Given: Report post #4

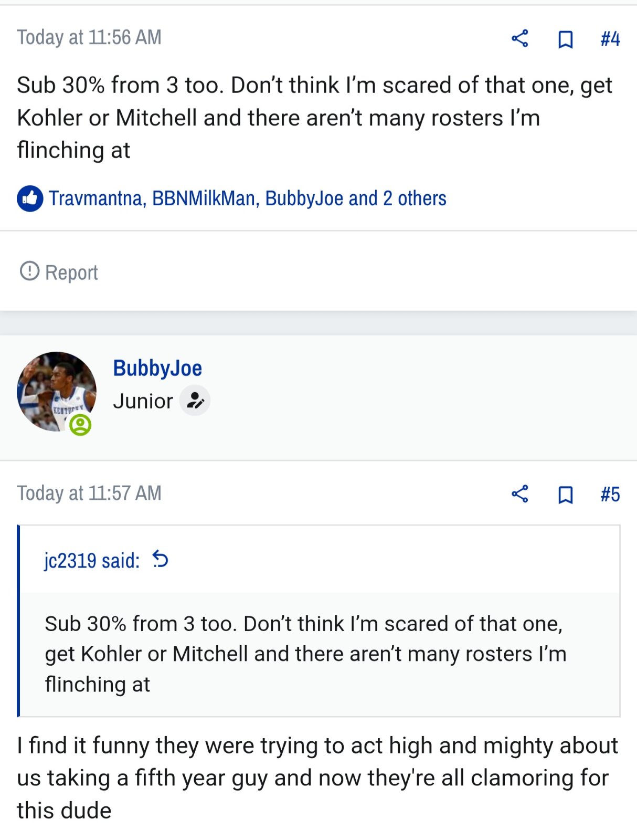Looking at the screenshot, I should point(59,272).
